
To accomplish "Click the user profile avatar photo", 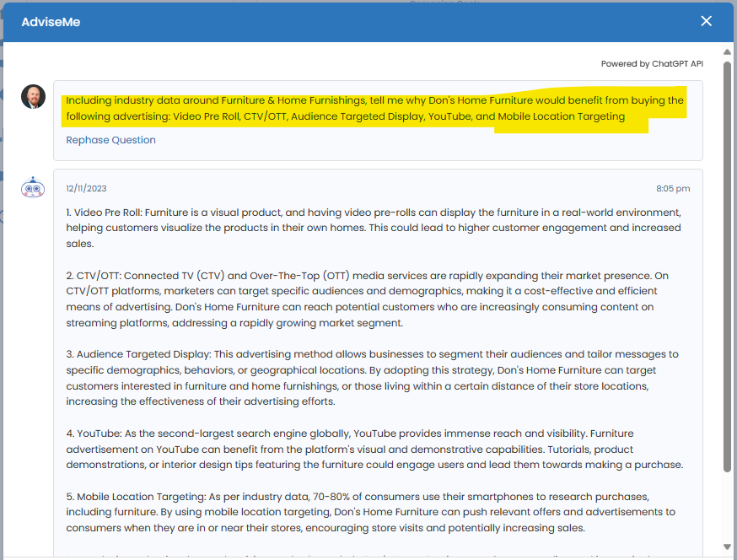I will click(33, 96).
